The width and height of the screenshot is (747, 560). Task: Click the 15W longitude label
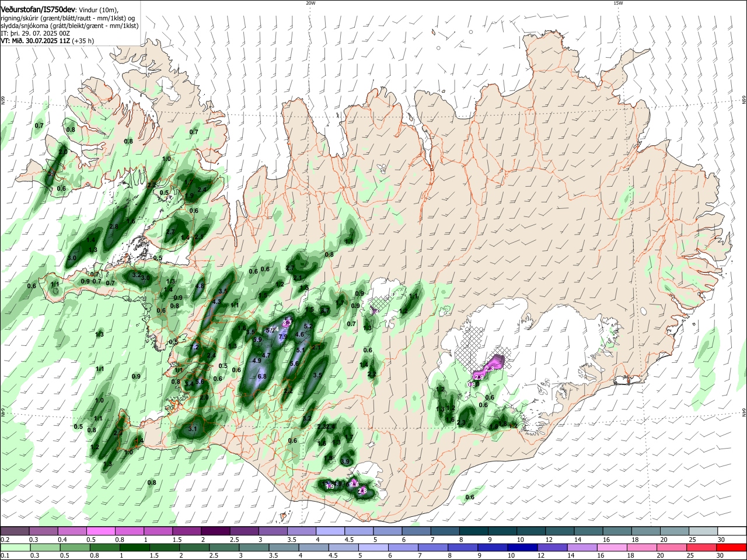point(619,3)
